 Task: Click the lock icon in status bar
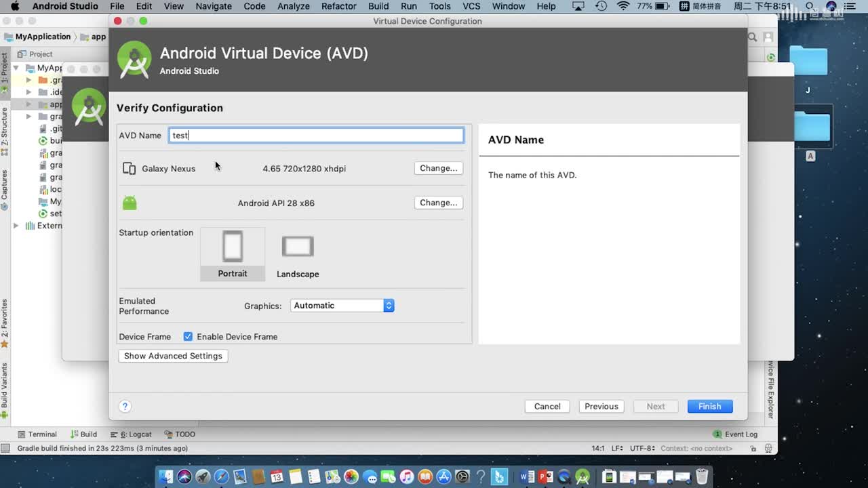(753, 449)
